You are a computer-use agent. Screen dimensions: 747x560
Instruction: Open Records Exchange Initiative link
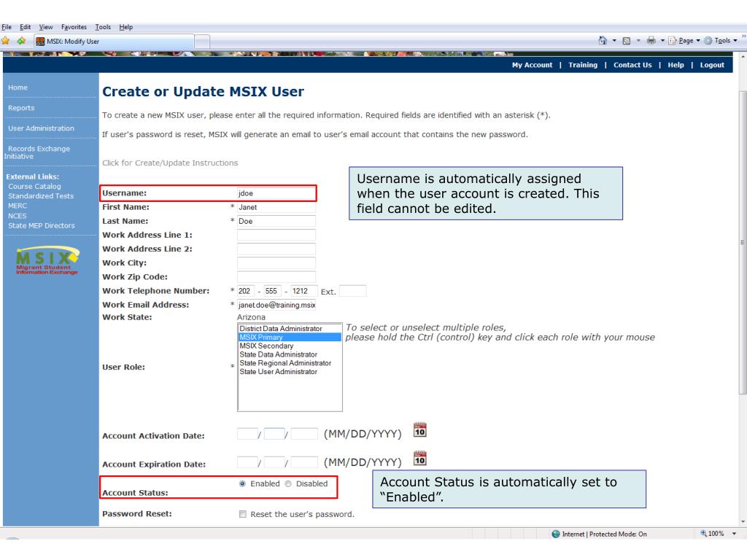(37, 152)
